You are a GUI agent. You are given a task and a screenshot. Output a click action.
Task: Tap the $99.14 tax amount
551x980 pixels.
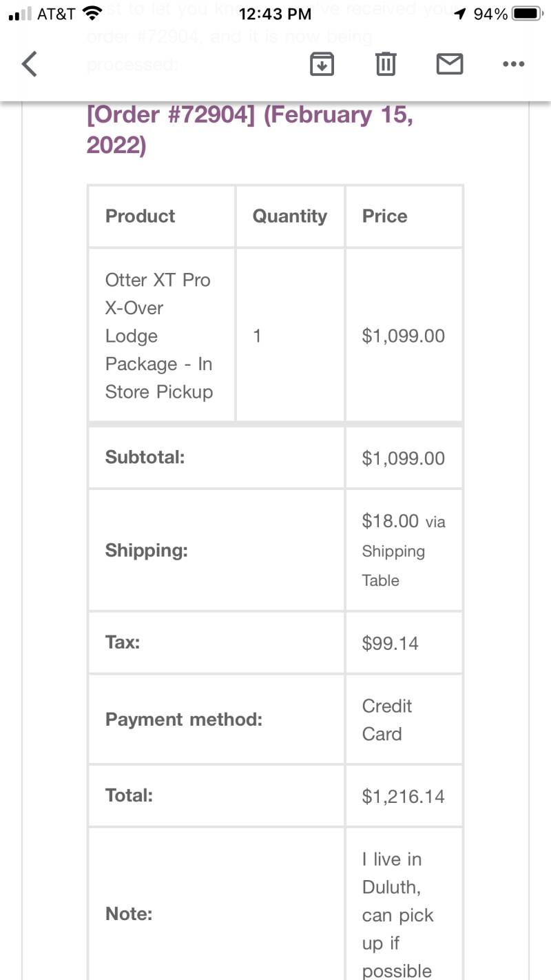coord(391,643)
